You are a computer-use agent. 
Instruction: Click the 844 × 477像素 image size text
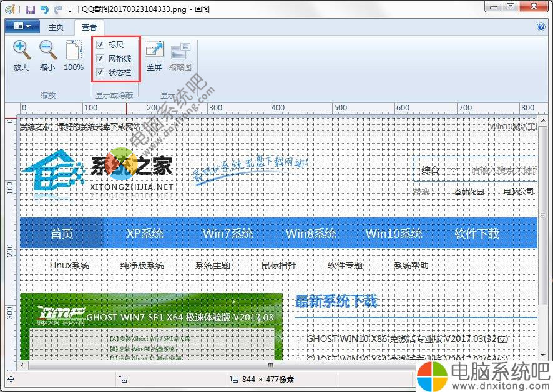point(268,380)
